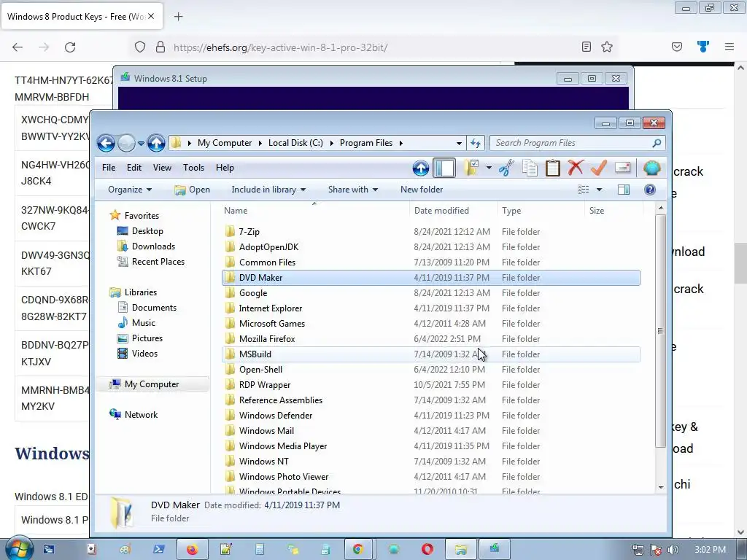This screenshot has height=560, width=747.
Task: Open the View menu in Explorer
Action: point(162,168)
